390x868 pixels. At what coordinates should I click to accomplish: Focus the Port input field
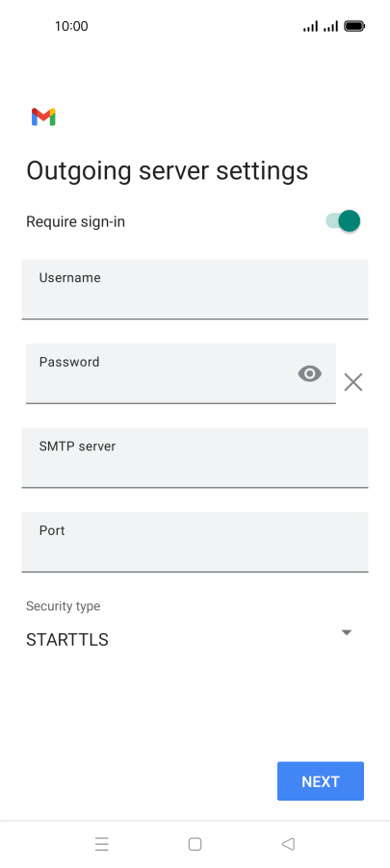point(195,542)
